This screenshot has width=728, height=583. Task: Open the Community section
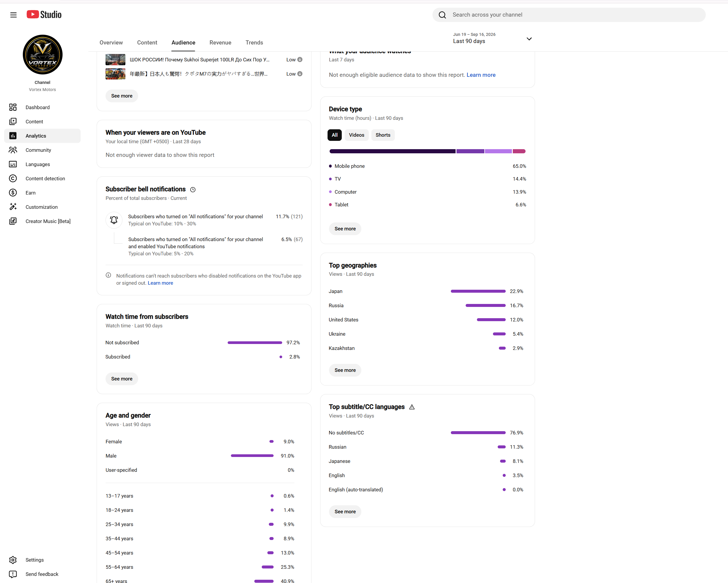coord(43,150)
